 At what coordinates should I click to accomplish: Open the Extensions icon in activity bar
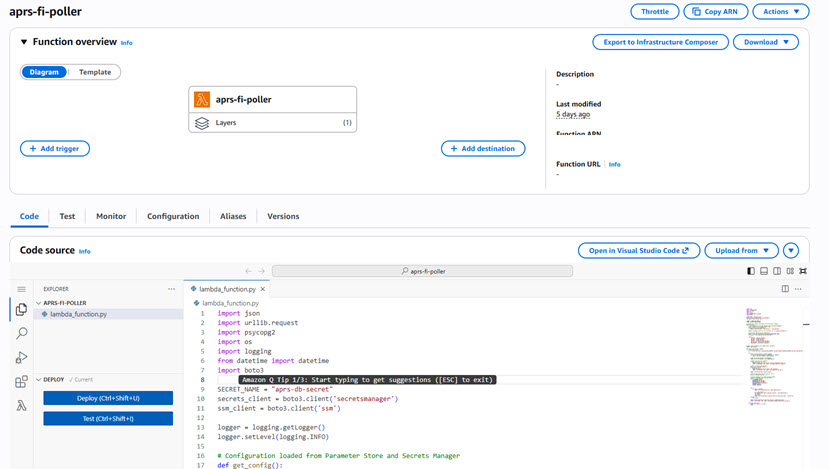21,382
